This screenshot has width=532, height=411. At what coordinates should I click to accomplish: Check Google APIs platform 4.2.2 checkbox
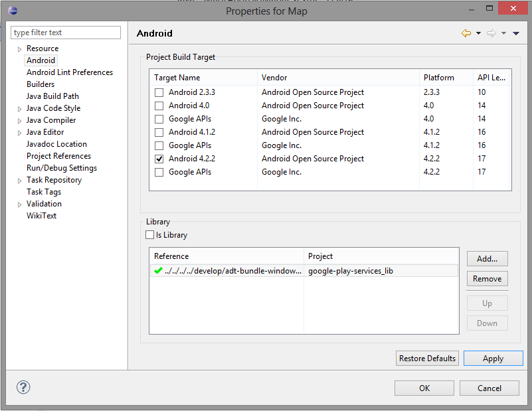[x=159, y=172]
